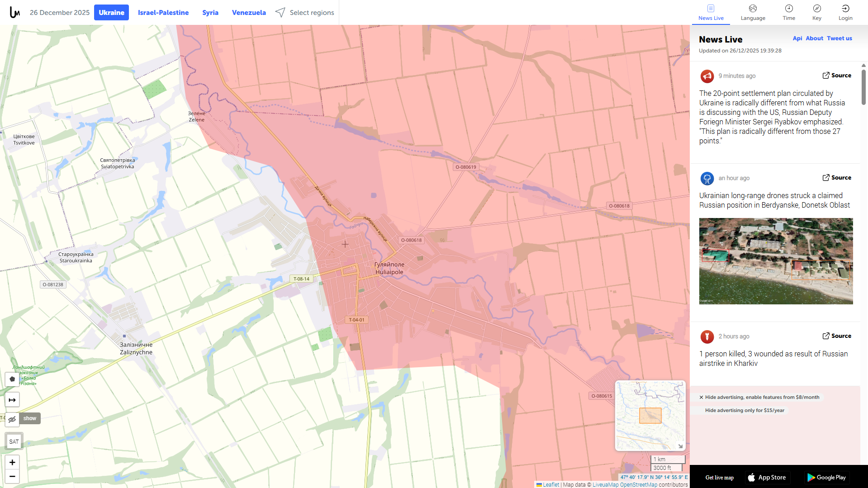Open the OpenStreetMap attribution link

click(639, 485)
